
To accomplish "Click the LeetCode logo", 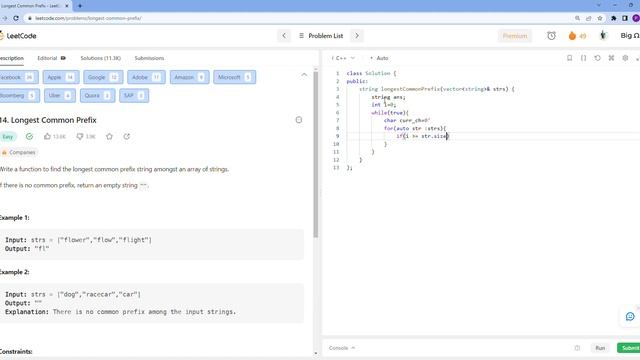I will click(x=18, y=36).
